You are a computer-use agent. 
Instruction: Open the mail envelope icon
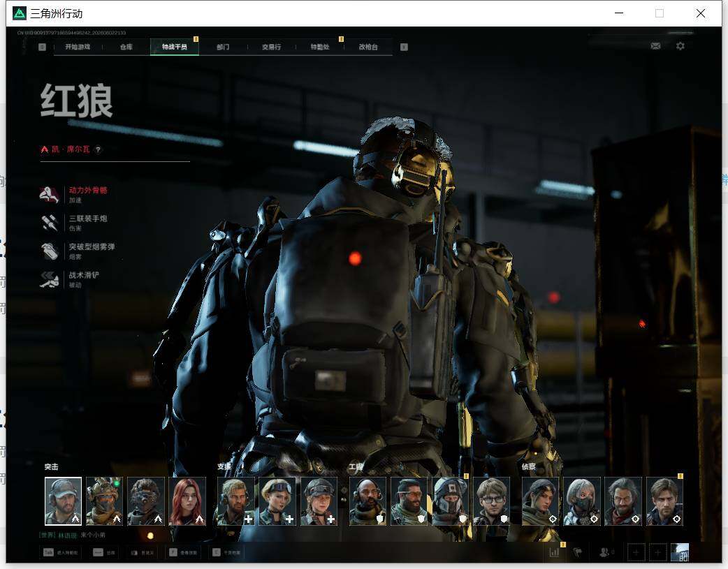coord(655,46)
